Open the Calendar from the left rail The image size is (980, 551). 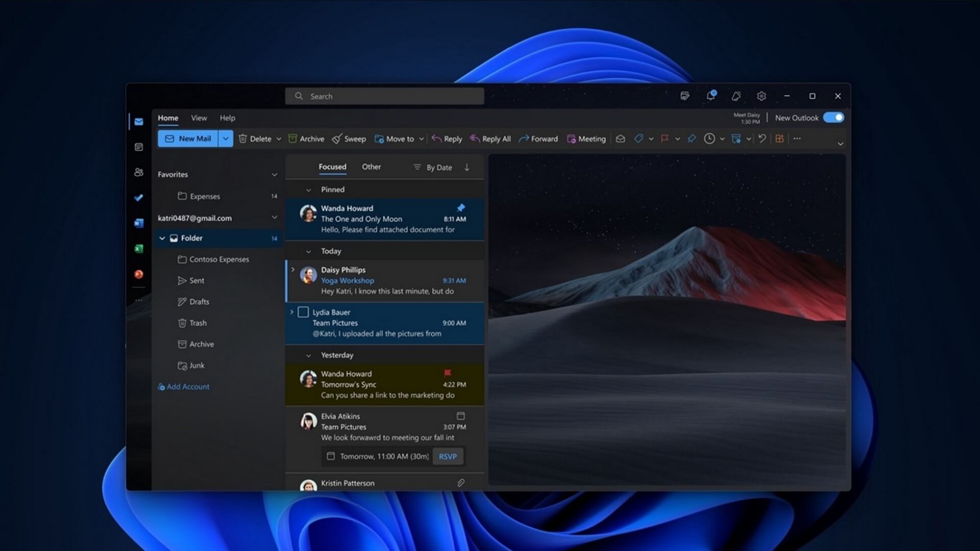pos(139,147)
